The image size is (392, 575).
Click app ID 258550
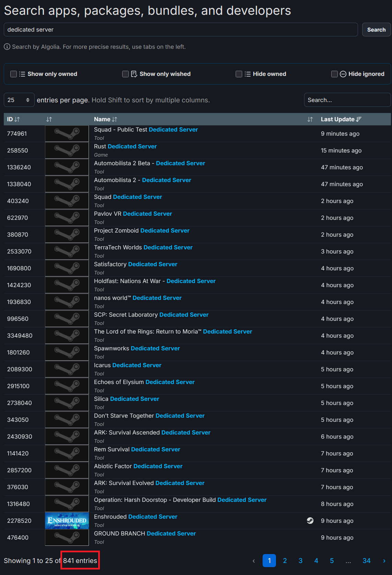18,150
